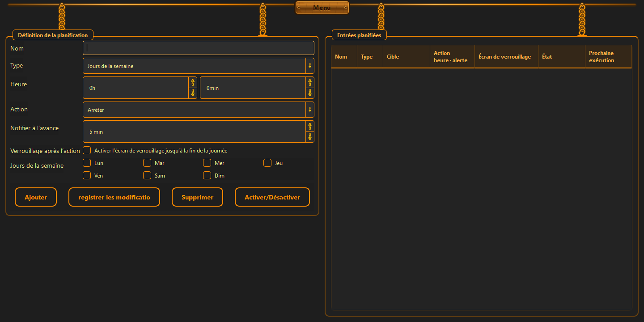Sort table by Type column header
The image size is (644, 322).
[x=370, y=57]
